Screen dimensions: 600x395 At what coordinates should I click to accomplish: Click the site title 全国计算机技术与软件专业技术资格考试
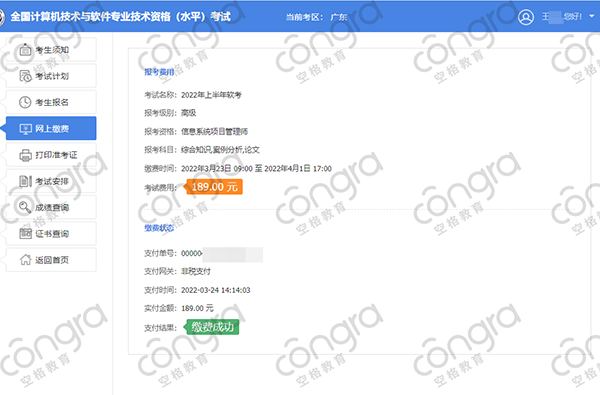pos(121,17)
